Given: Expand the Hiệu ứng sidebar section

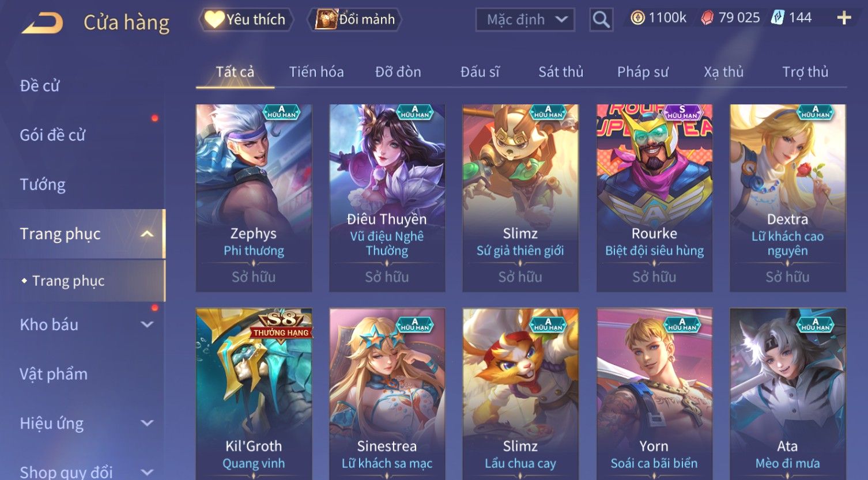Looking at the screenshot, I should (148, 423).
